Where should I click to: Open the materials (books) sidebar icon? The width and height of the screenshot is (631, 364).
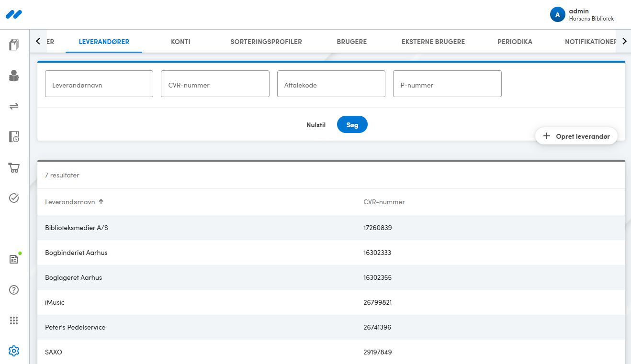coord(14,45)
